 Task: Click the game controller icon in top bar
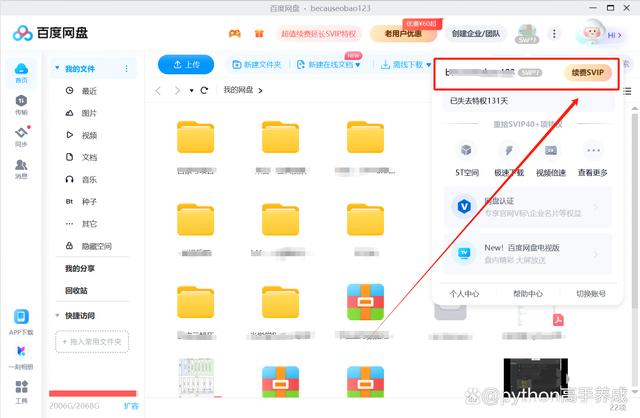(234, 33)
